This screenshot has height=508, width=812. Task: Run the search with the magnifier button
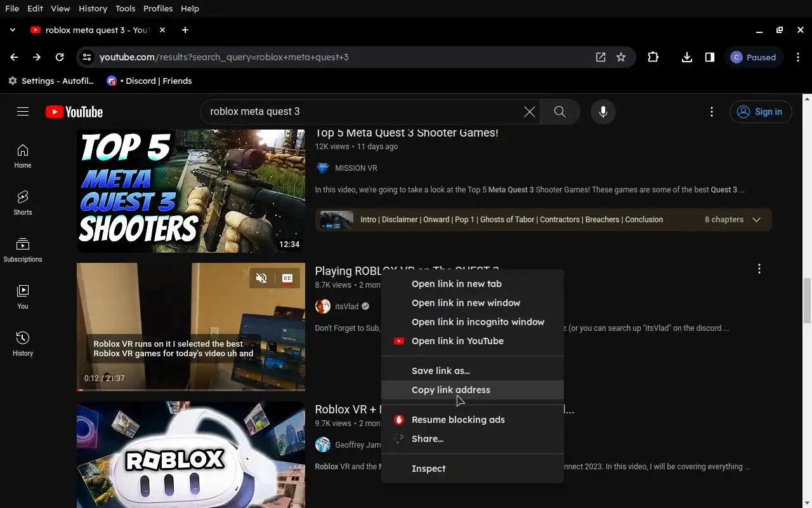click(x=560, y=112)
